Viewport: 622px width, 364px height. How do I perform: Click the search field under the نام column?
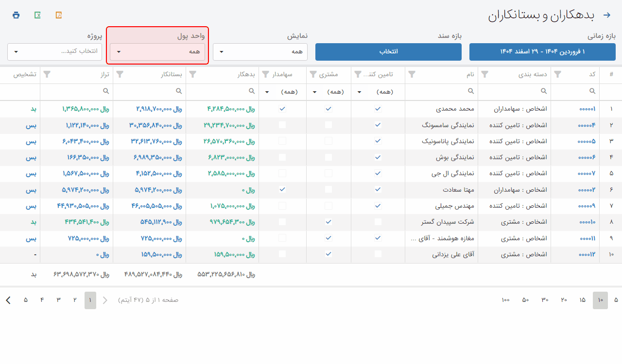click(x=441, y=91)
